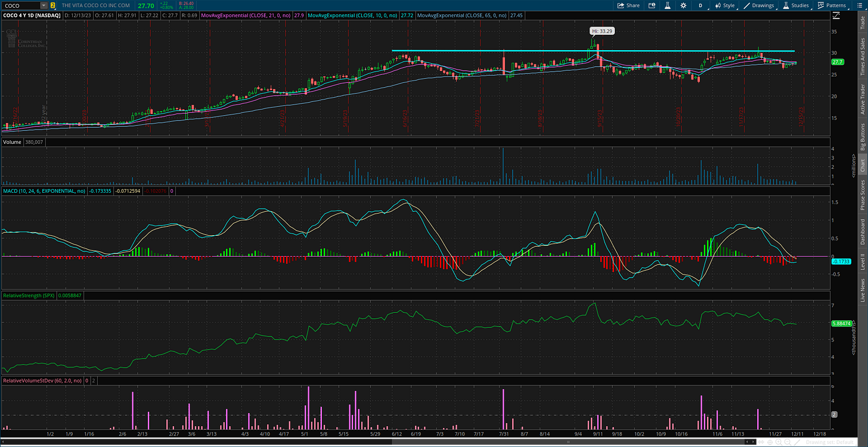The image size is (868, 447).
Task: Click the RelativeVolumeStDev (60, 2.0, no) label
Action: click(x=42, y=380)
